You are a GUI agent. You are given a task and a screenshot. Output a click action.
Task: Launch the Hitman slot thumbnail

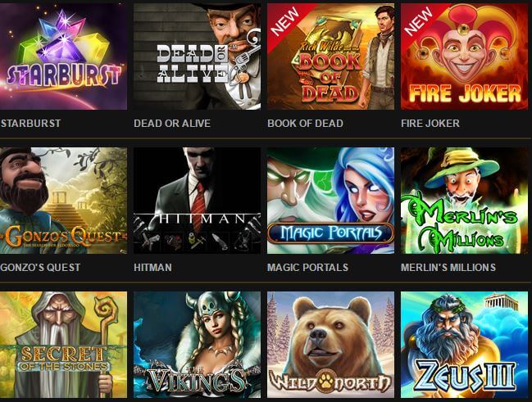[x=197, y=201]
